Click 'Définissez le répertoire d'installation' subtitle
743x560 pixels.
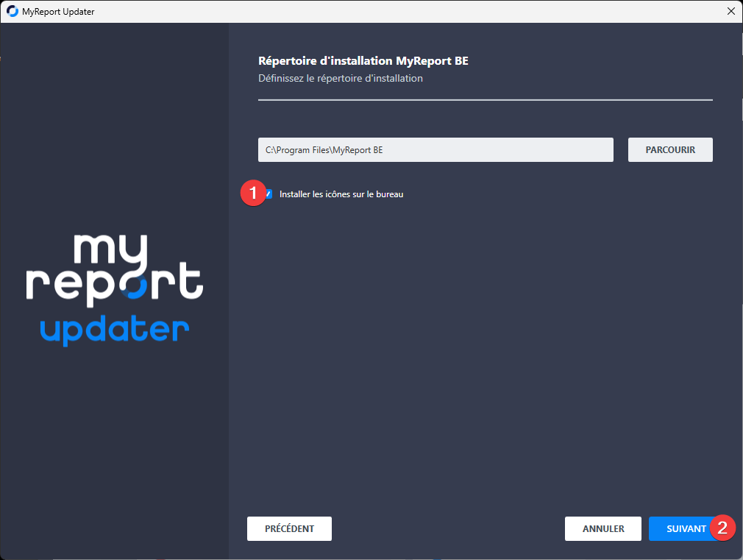pos(340,78)
